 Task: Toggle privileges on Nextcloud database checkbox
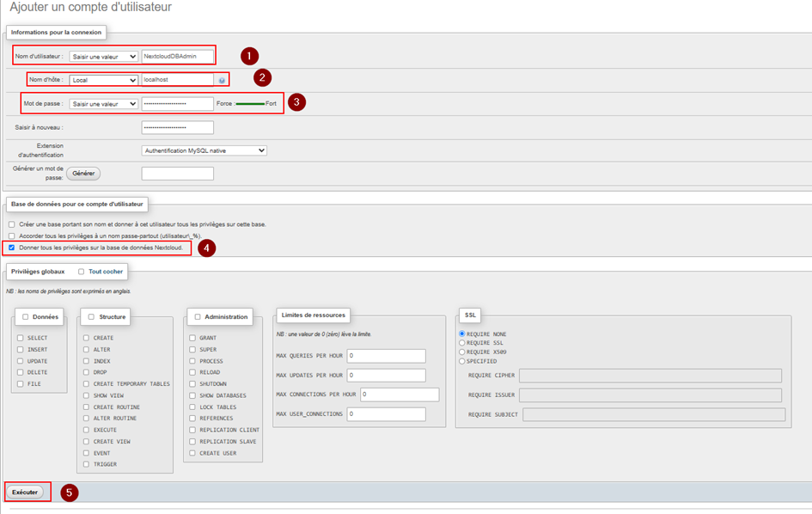coord(11,248)
